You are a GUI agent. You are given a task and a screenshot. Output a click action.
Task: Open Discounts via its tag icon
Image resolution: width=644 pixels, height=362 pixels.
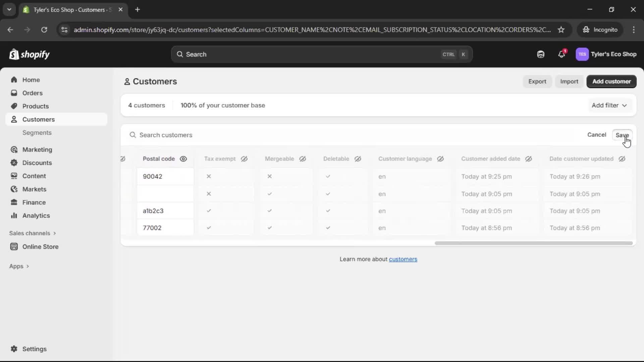click(14, 163)
